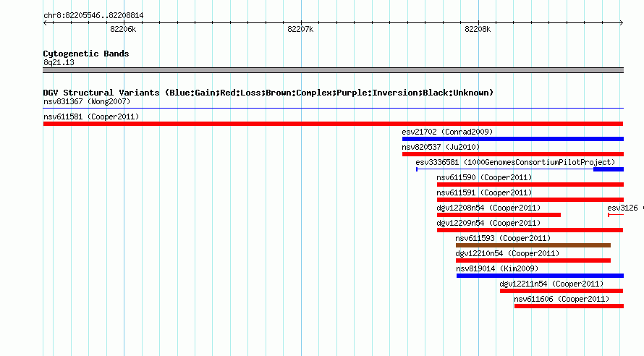
Task: Click the right arrow of the ruler
Action: pos(622,22)
